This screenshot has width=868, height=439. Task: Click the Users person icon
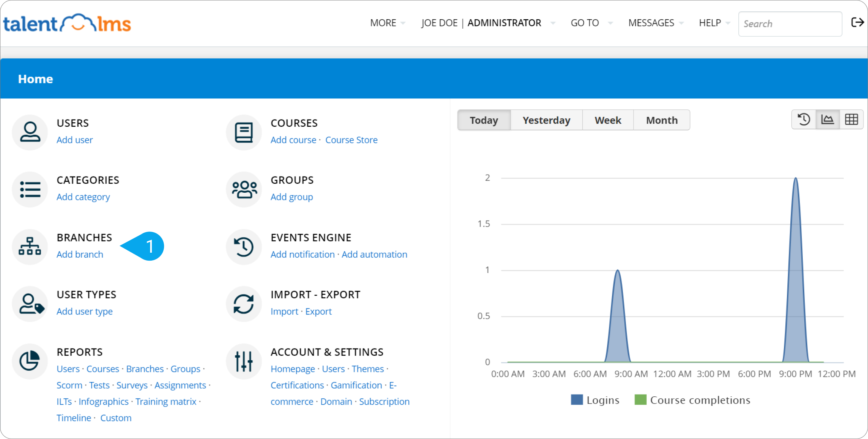[30, 132]
